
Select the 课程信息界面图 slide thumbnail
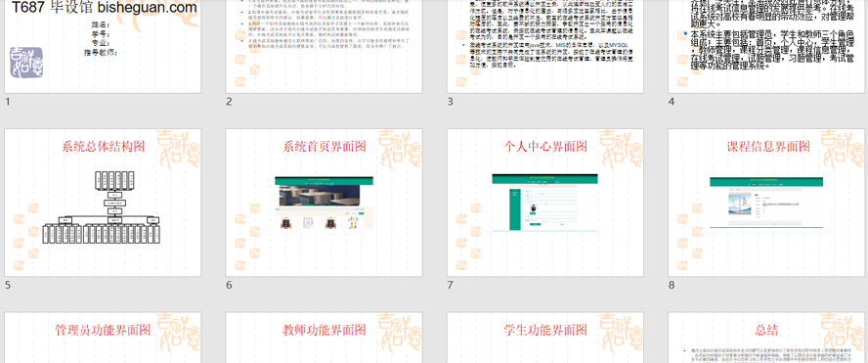tap(766, 203)
